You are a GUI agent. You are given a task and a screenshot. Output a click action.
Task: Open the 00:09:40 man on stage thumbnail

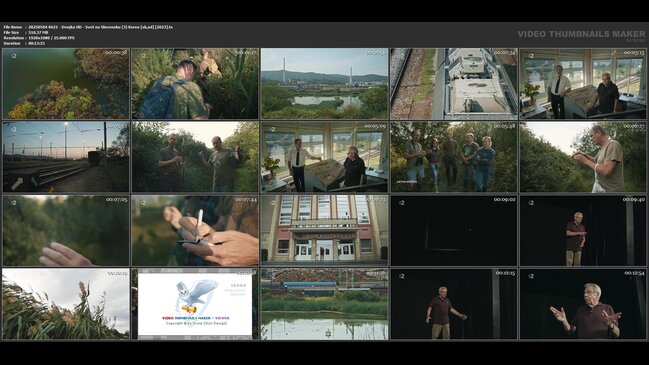(583, 231)
